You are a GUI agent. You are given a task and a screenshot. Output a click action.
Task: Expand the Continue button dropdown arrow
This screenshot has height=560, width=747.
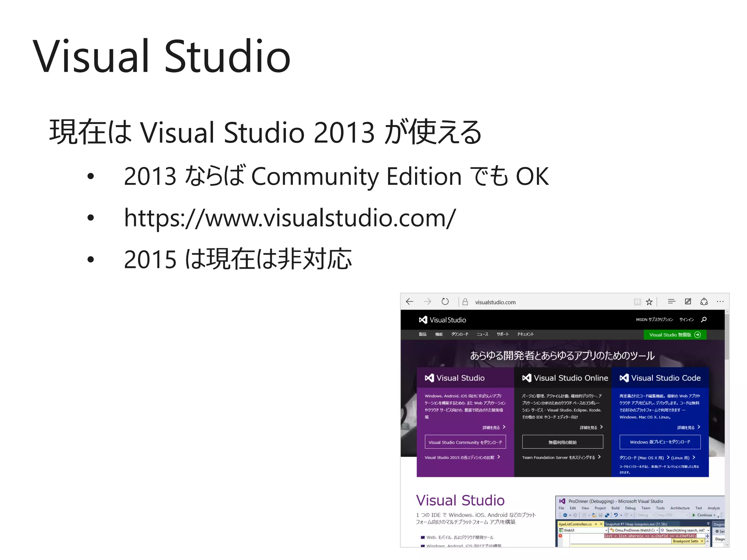(x=714, y=515)
